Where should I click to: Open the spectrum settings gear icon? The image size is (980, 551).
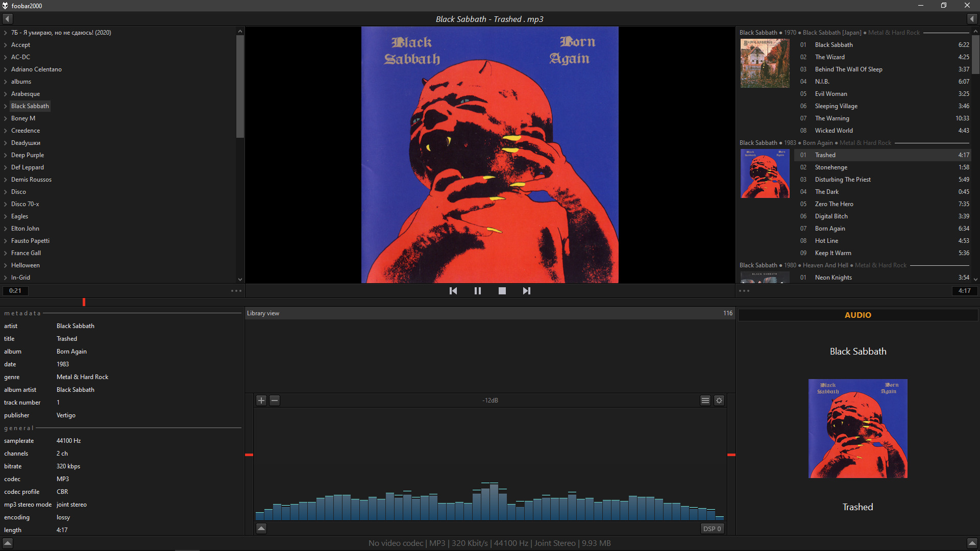tap(719, 400)
